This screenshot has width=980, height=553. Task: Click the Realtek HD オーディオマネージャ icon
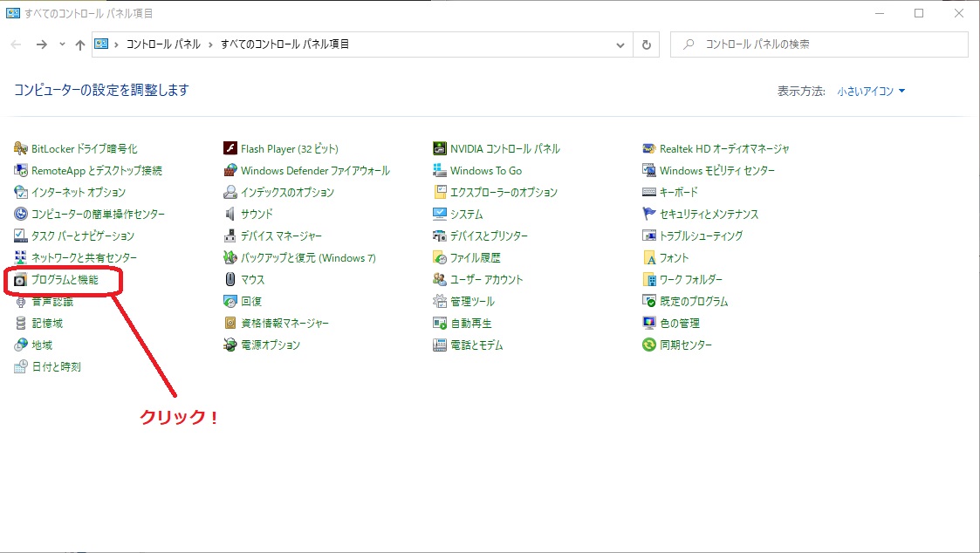648,148
